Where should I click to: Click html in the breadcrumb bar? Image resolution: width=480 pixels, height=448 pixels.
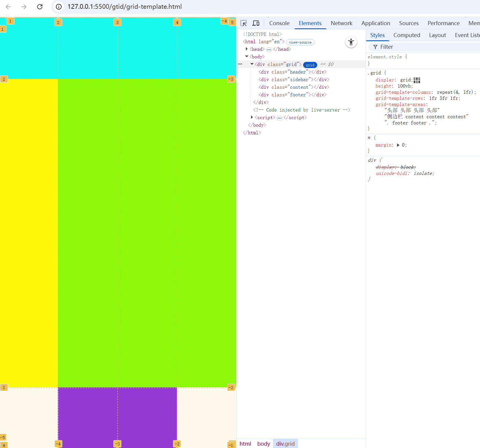tap(245, 444)
